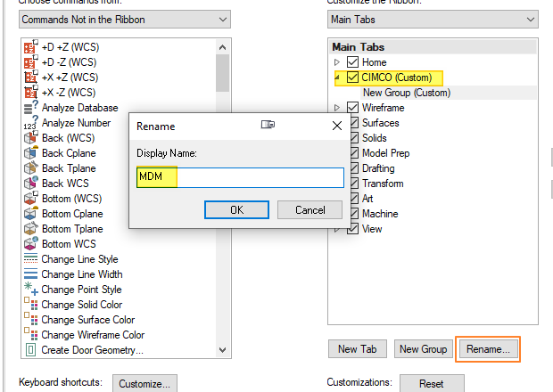553x392 pixels.
Task: Toggle the View tab checkbox
Action: click(352, 229)
